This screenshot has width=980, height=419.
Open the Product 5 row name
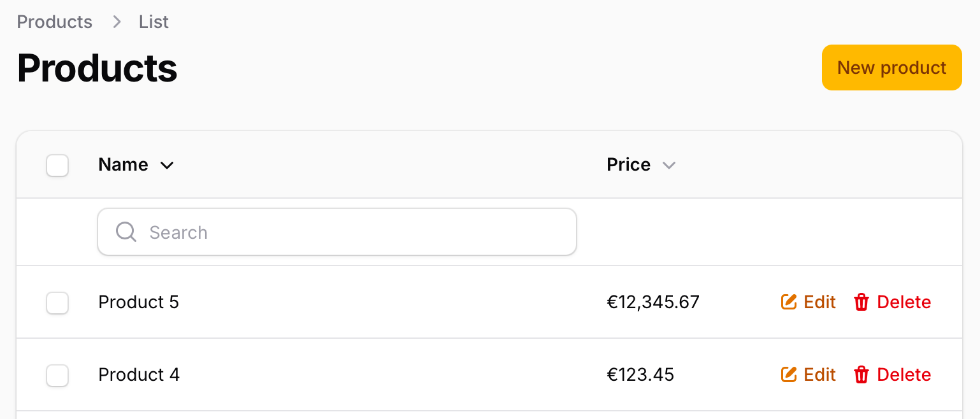139,302
